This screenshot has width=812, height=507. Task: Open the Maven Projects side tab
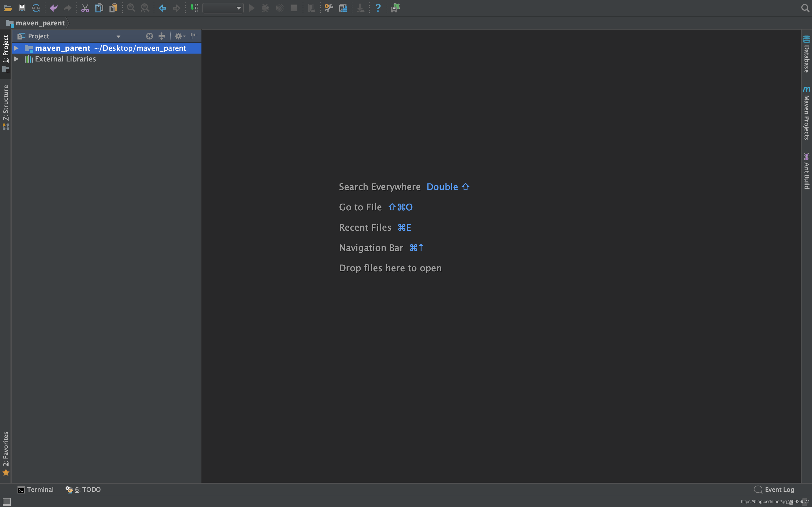tap(806, 113)
